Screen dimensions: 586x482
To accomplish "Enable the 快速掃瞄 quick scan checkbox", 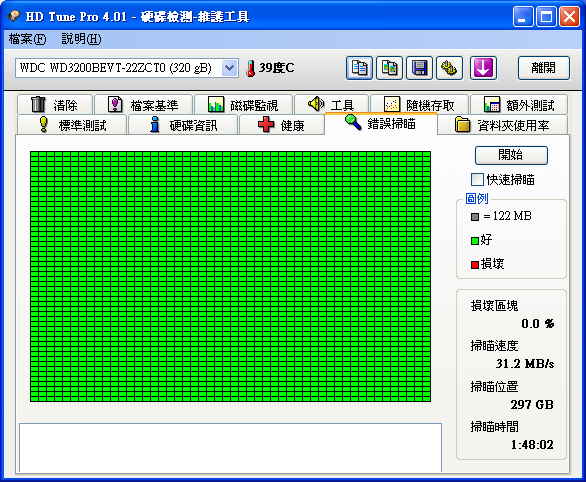I will point(477,180).
